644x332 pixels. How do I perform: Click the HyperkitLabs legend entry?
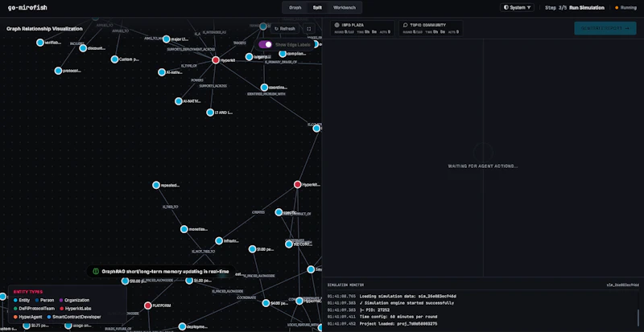(76, 309)
